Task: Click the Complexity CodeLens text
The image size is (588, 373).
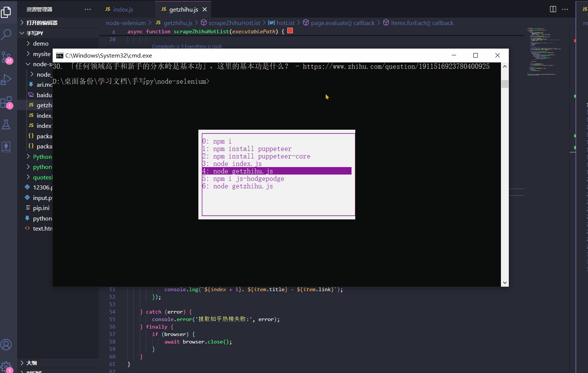Action: [187, 47]
